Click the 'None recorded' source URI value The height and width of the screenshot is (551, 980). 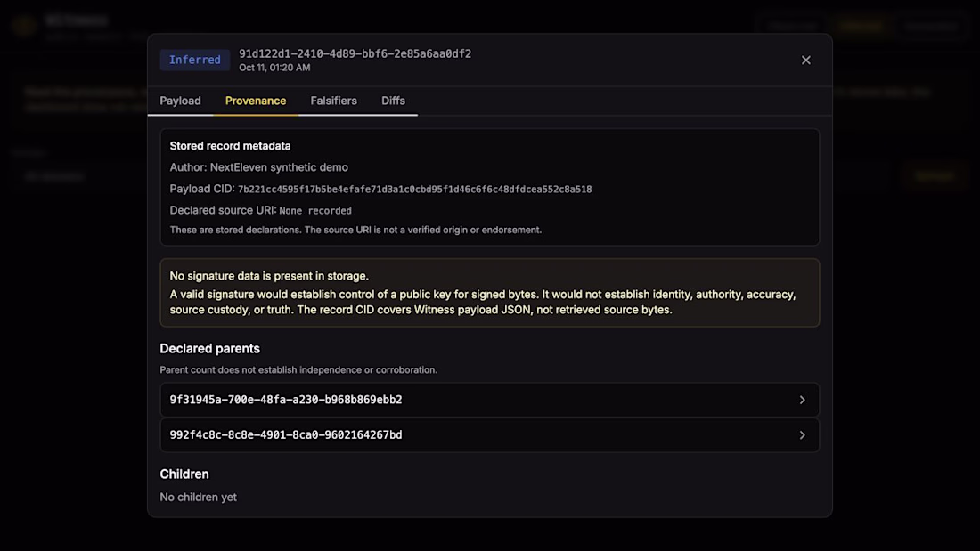click(x=315, y=211)
